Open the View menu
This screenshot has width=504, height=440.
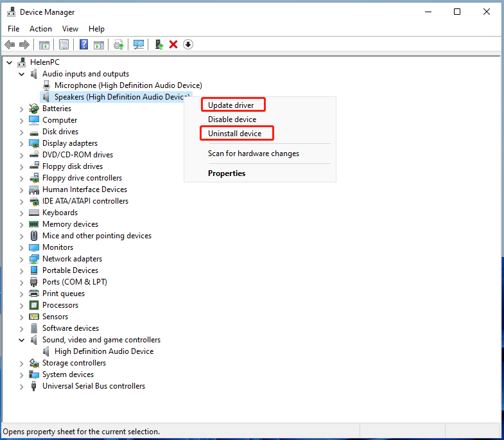[x=70, y=29]
